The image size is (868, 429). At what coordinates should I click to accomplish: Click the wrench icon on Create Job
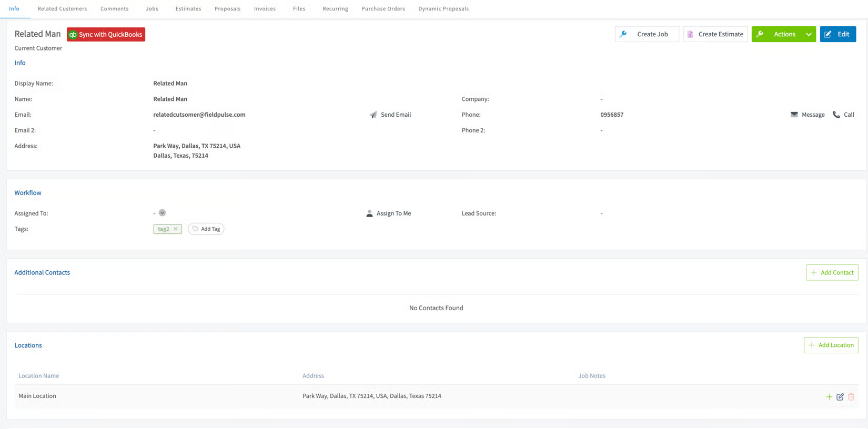click(623, 34)
